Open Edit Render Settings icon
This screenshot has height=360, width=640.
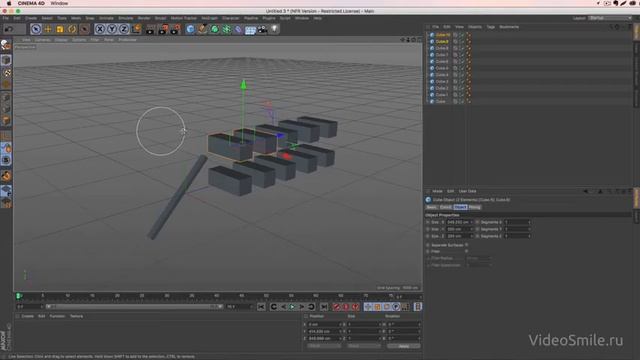(x=175, y=29)
